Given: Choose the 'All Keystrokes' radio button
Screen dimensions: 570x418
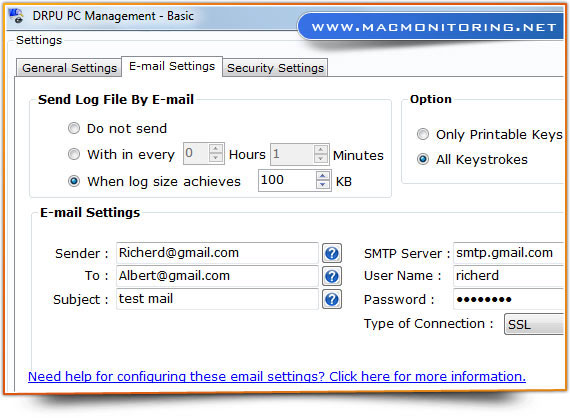Looking at the screenshot, I should [423, 159].
